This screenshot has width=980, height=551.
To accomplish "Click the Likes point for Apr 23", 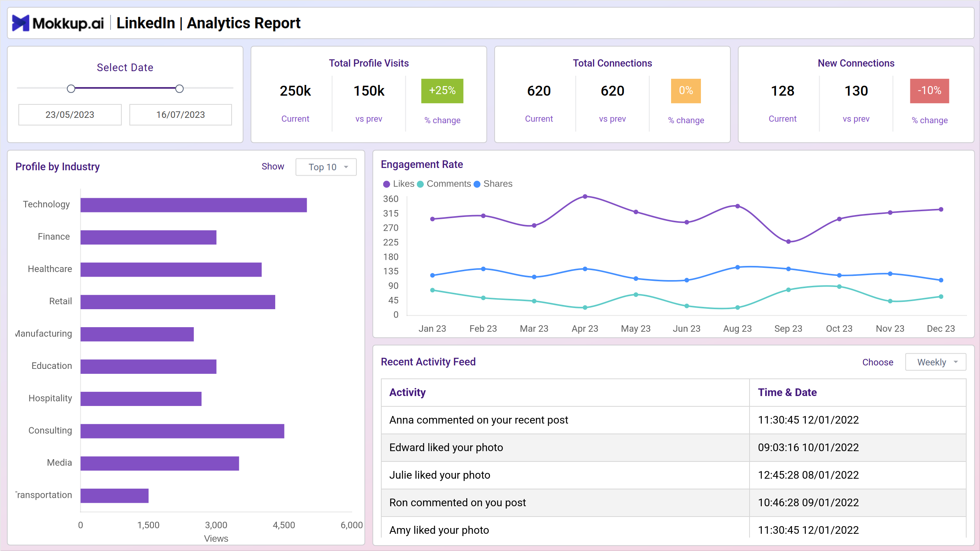I will click(585, 197).
